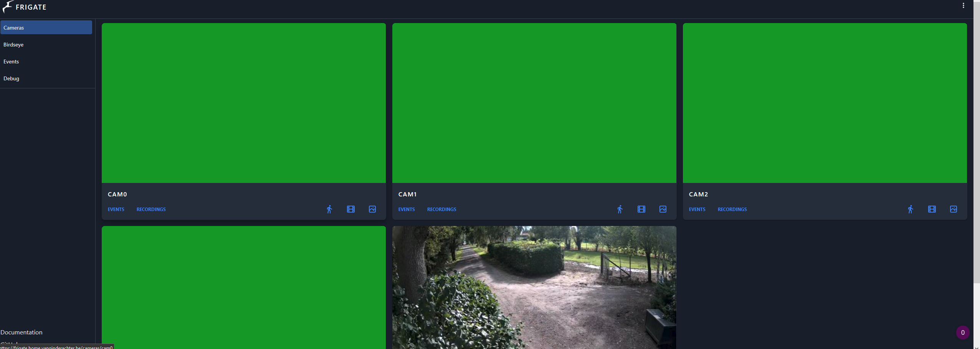The width and height of the screenshot is (980, 349).
Task: Click the purple 0 counter badge
Action: pyautogui.click(x=963, y=332)
